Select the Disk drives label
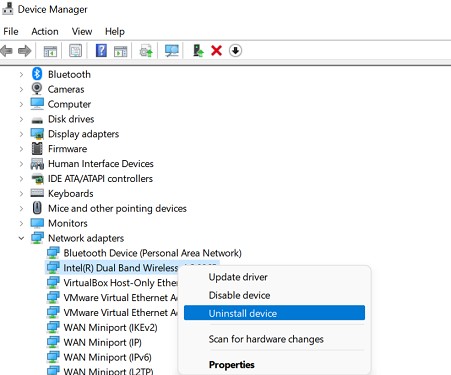The image size is (451, 375). click(x=71, y=119)
